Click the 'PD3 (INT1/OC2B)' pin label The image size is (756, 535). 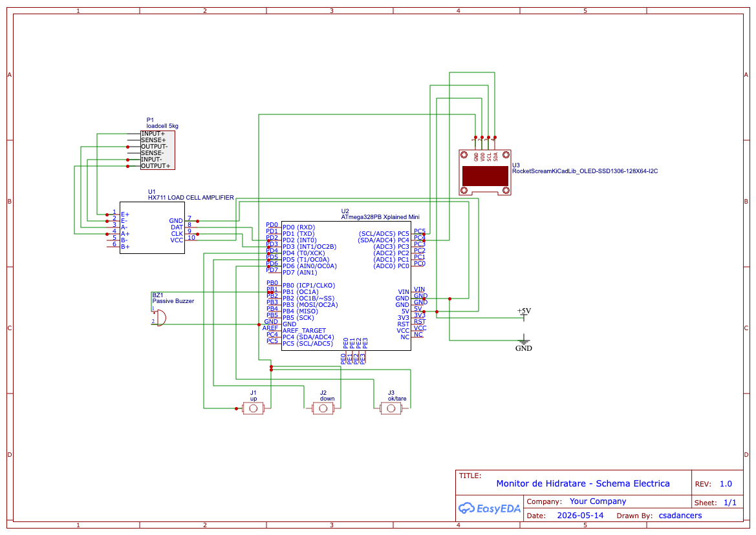[310, 247]
